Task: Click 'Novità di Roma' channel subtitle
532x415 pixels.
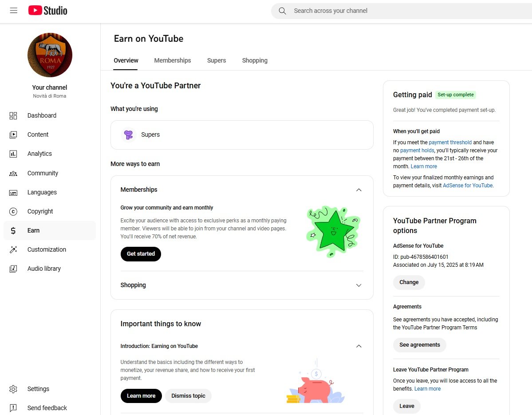Action: coord(50,96)
